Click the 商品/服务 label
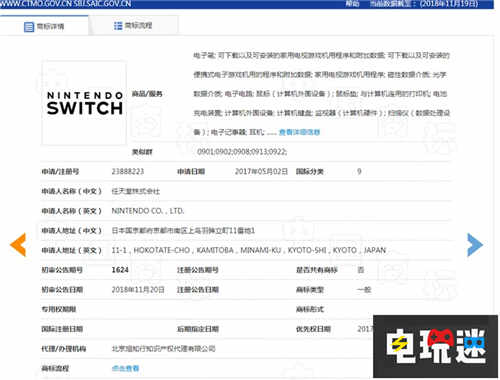Screen dimensions: 500x380 point(147,94)
